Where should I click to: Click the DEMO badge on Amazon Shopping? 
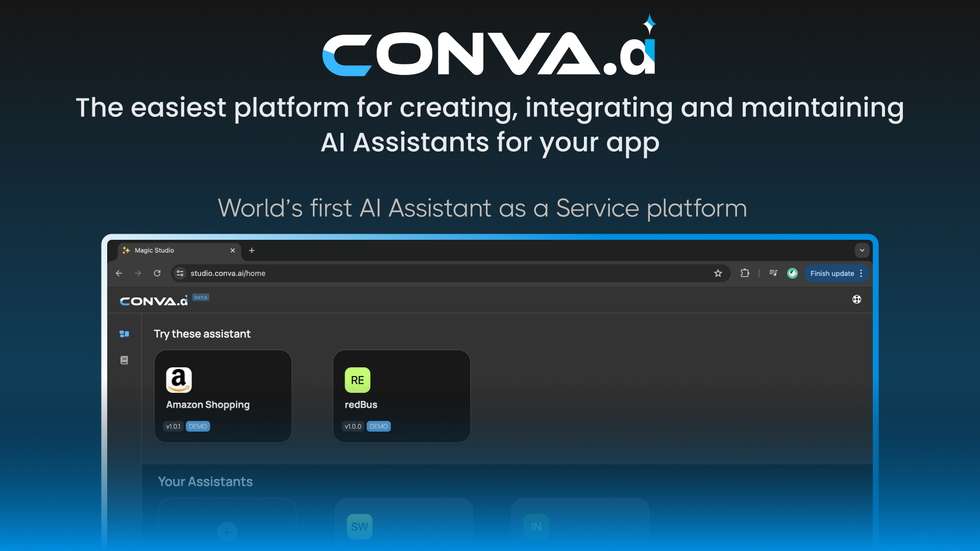point(198,426)
